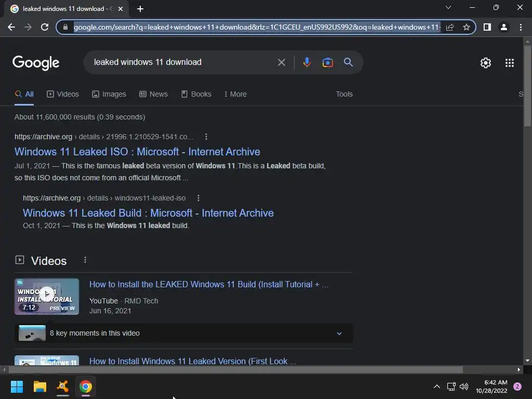Screen dimensions: 532x399
Task: Open the clock and date panel
Action: coord(491,387)
